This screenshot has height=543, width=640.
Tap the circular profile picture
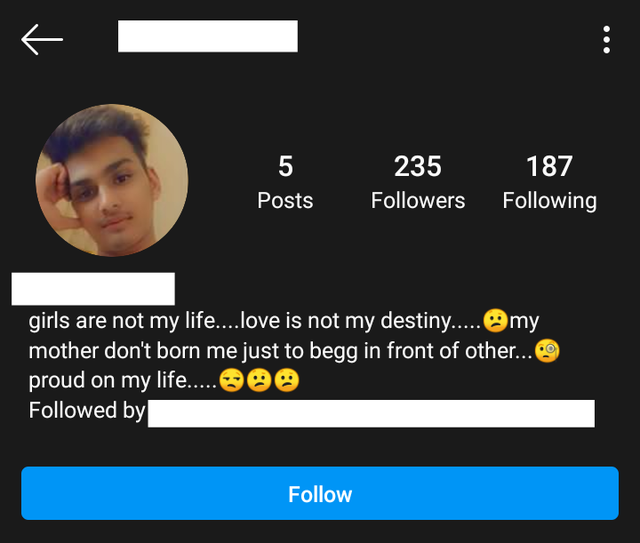[x=112, y=180]
